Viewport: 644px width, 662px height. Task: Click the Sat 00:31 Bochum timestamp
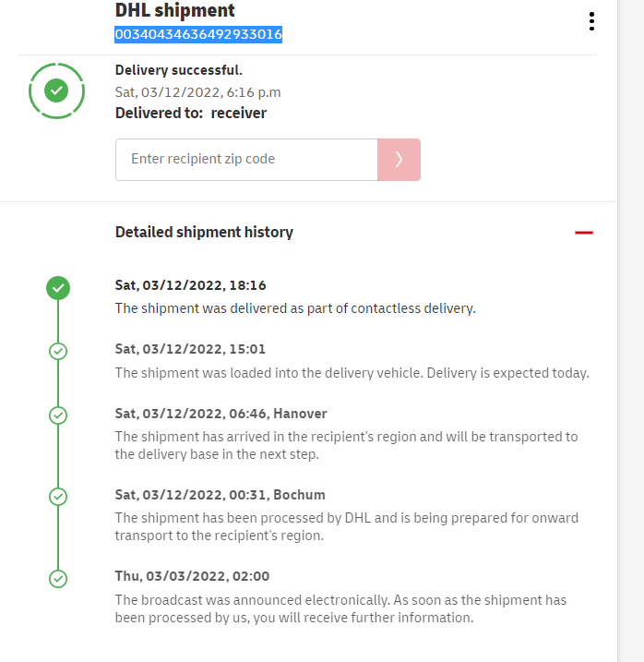pyautogui.click(x=220, y=495)
